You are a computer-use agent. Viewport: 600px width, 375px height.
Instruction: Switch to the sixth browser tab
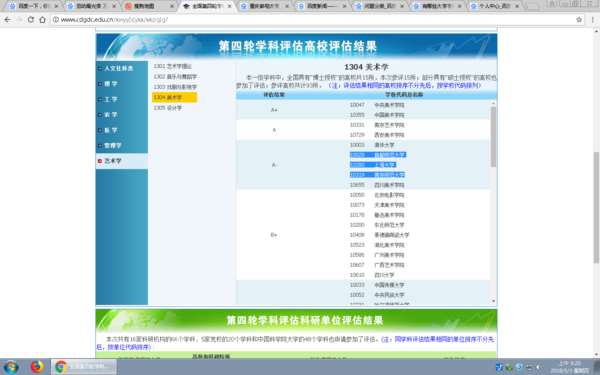coord(322,6)
